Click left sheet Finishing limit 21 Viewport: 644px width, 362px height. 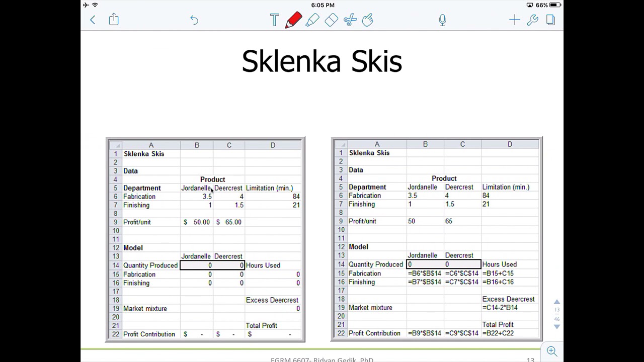[x=296, y=205]
